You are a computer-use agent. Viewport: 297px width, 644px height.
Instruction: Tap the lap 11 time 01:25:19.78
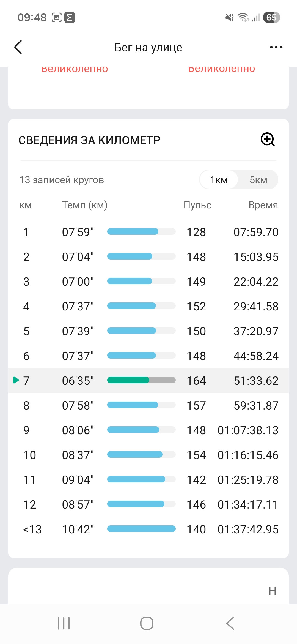point(248,480)
